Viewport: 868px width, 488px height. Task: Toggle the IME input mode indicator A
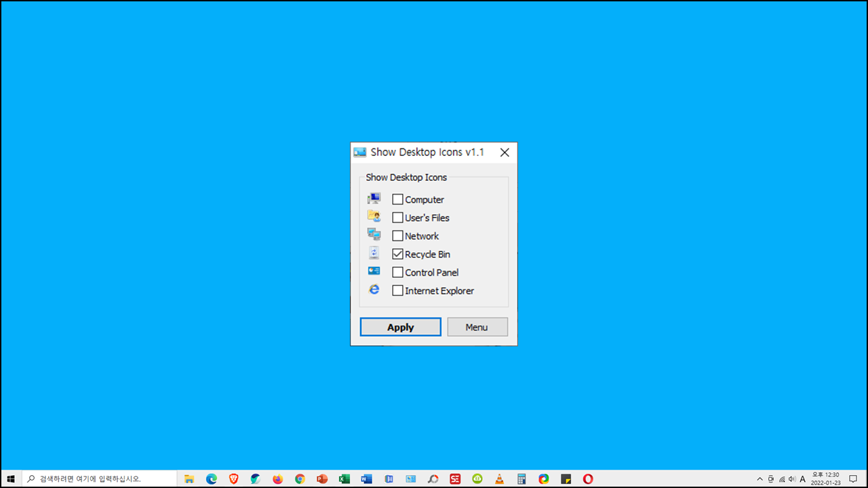coord(803,479)
